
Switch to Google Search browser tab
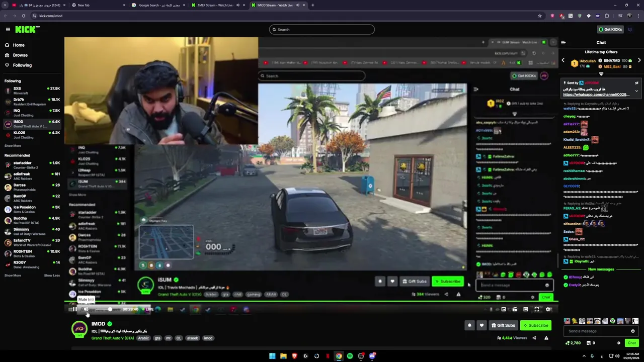pos(158,5)
